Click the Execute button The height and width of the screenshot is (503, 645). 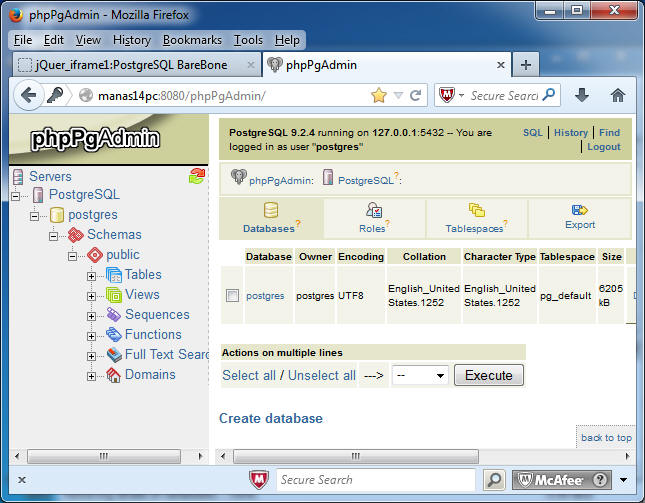(489, 375)
